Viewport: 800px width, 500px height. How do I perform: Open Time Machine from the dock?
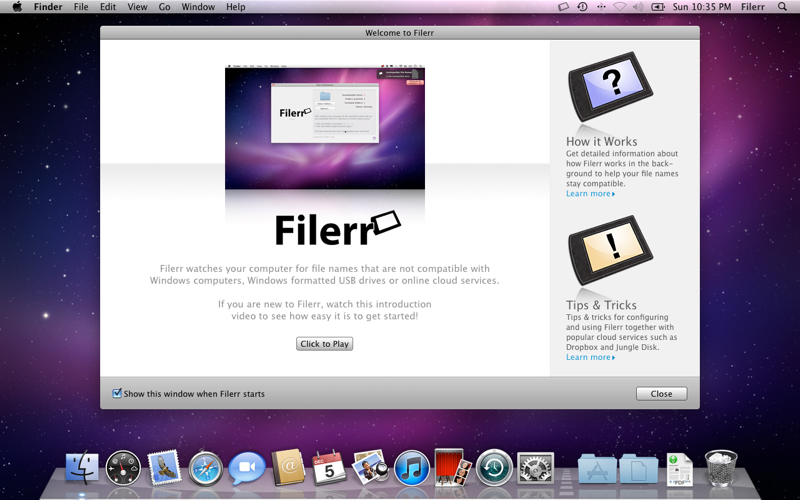[x=494, y=467]
